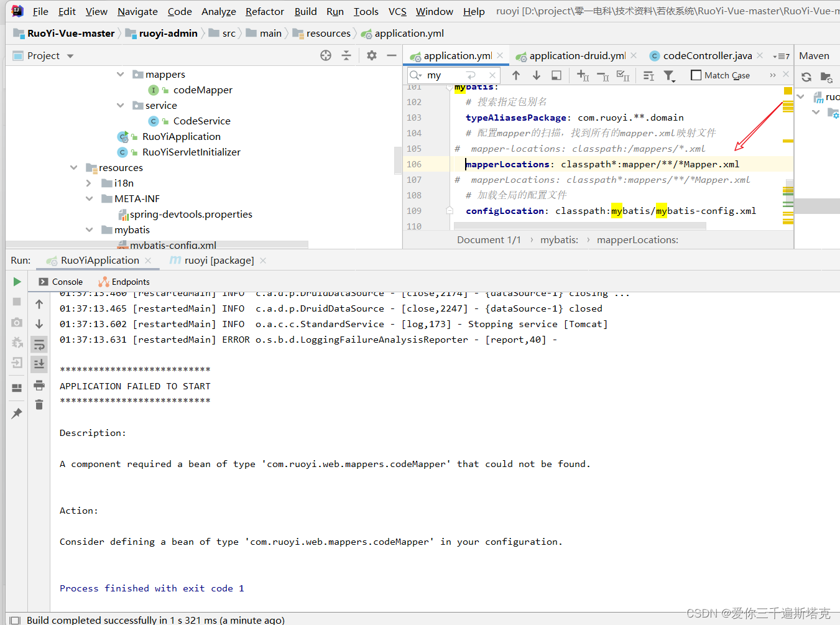Viewport: 840px width, 625px height.
Task: Rerun the RuoYiApplication run configuration
Action: (x=17, y=282)
